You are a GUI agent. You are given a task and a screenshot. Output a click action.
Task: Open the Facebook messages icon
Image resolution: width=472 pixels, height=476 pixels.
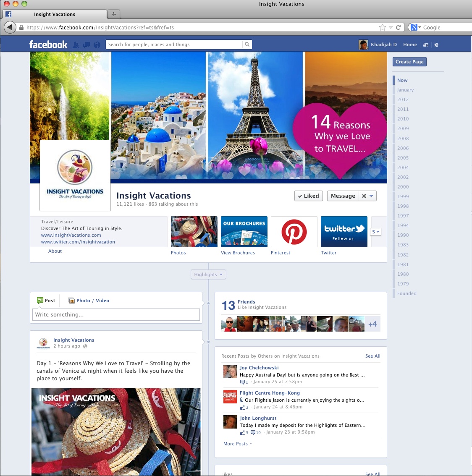[x=87, y=45]
